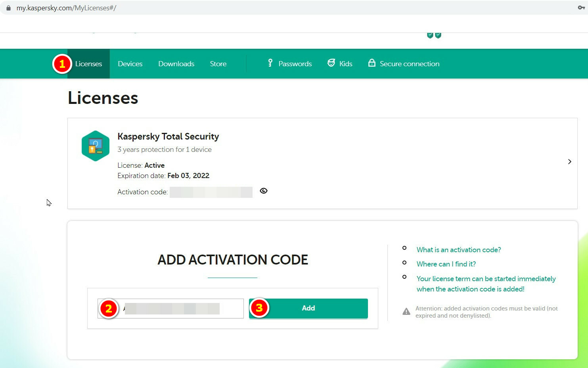
Task: Click the 'Expiration date: Feb 03, 2022' text
Action: point(163,176)
